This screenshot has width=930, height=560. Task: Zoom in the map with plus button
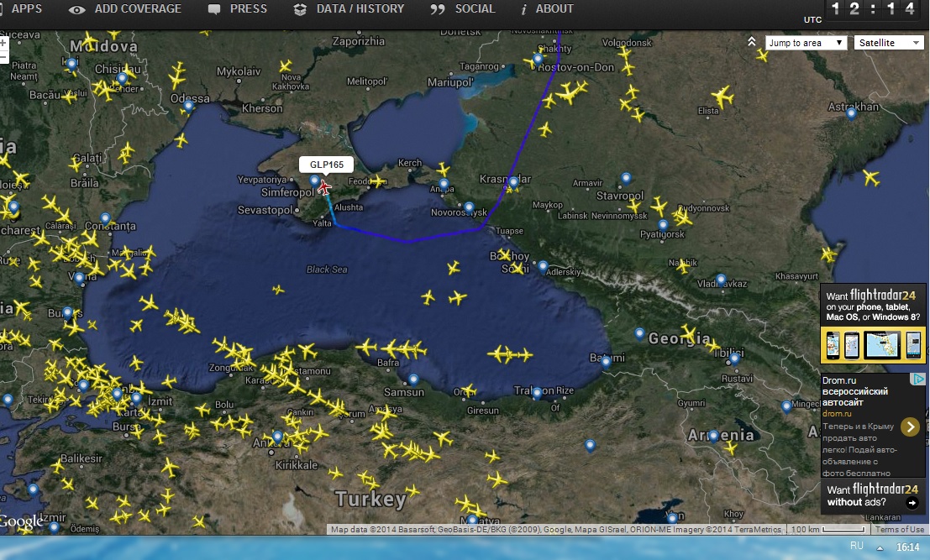[3, 43]
